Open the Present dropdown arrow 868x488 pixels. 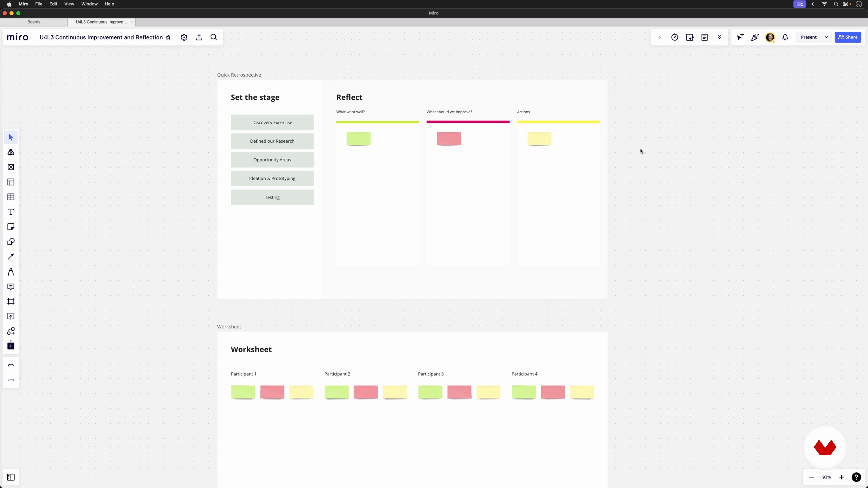pyautogui.click(x=827, y=37)
